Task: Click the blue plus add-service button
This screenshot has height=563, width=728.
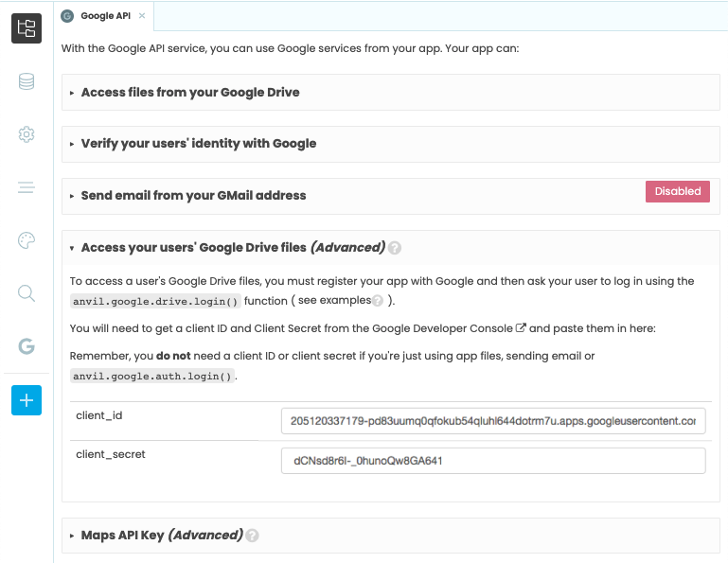Action: coord(27,400)
